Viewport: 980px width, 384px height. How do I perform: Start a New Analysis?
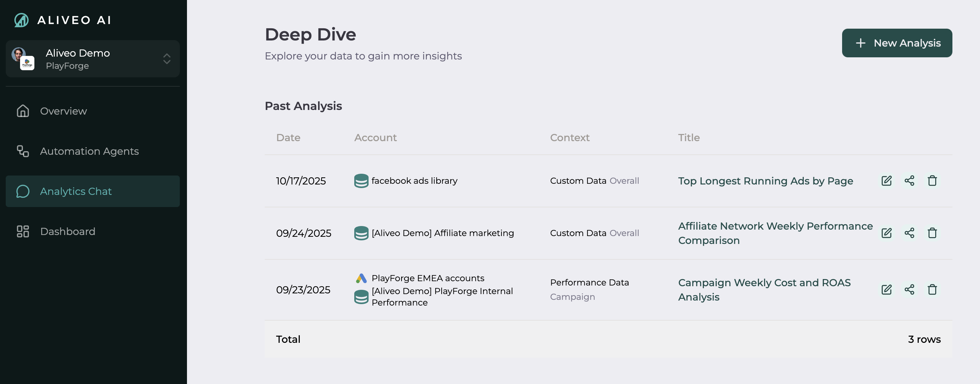point(896,43)
